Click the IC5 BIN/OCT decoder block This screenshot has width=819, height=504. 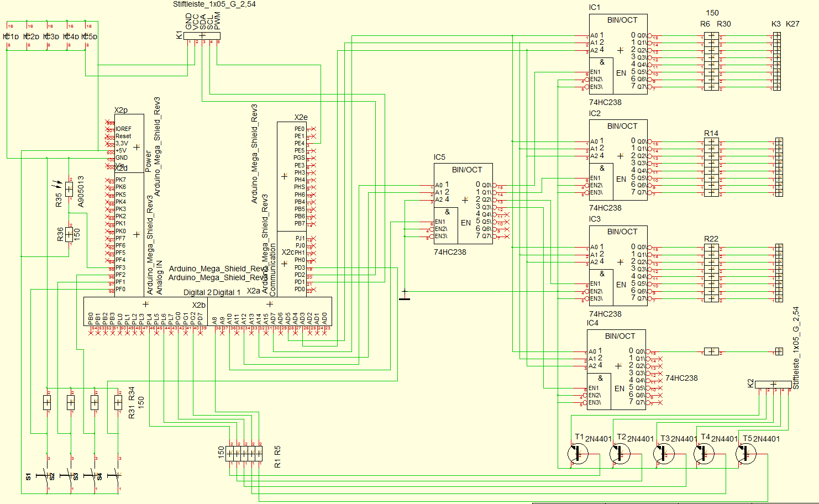coord(463,203)
